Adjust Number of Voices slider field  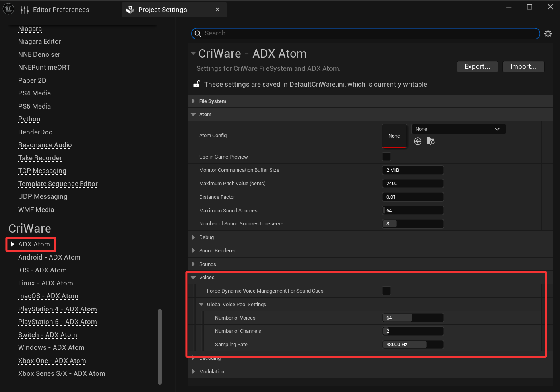point(413,318)
